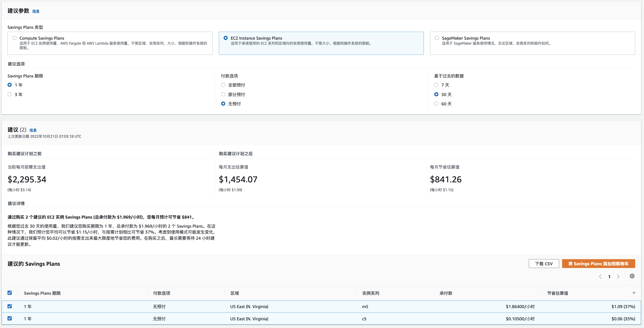The height and width of the screenshot is (328, 644).
Task: Select page 1 in pagination
Action: click(x=609, y=276)
